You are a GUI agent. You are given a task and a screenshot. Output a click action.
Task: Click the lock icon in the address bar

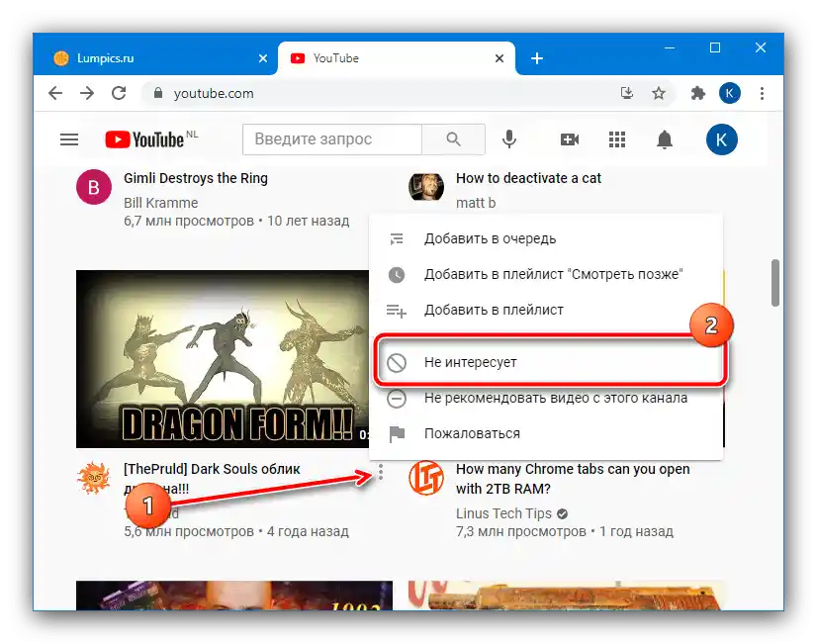(158, 93)
